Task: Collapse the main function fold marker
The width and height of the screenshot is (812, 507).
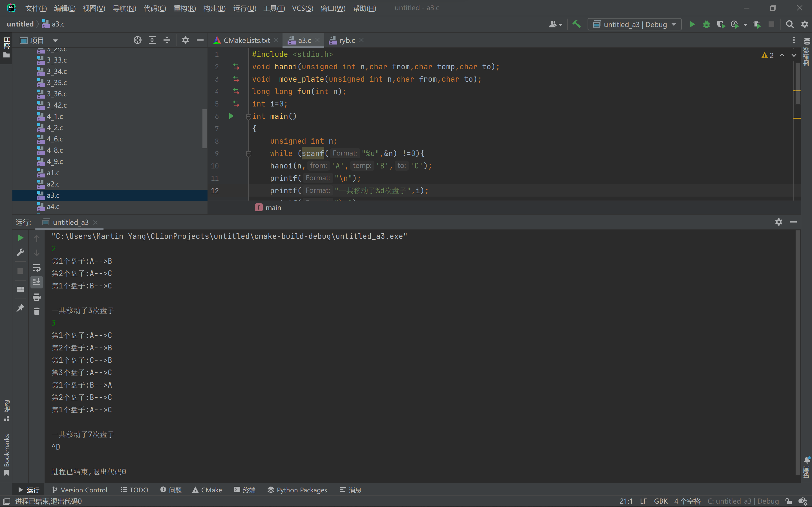Action: (249, 117)
